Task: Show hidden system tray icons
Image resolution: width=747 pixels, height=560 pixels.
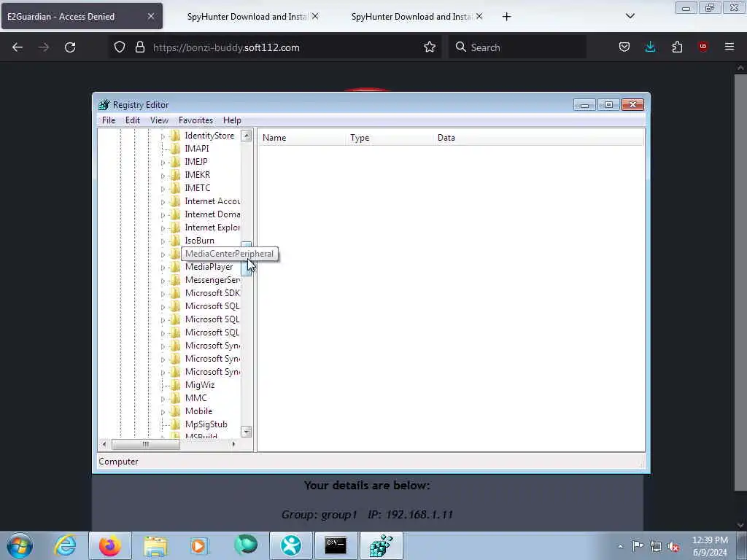Action: pyautogui.click(x=620, y=546)
